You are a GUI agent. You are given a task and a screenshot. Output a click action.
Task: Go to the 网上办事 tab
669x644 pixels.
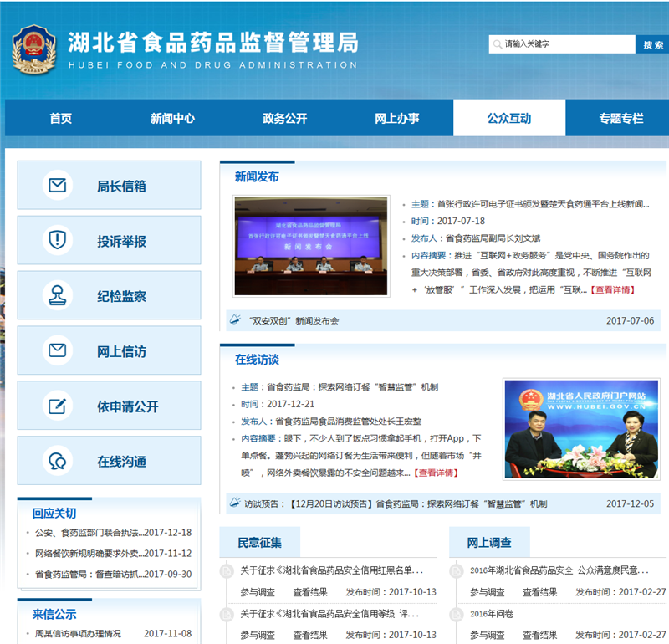coord(396,119)
